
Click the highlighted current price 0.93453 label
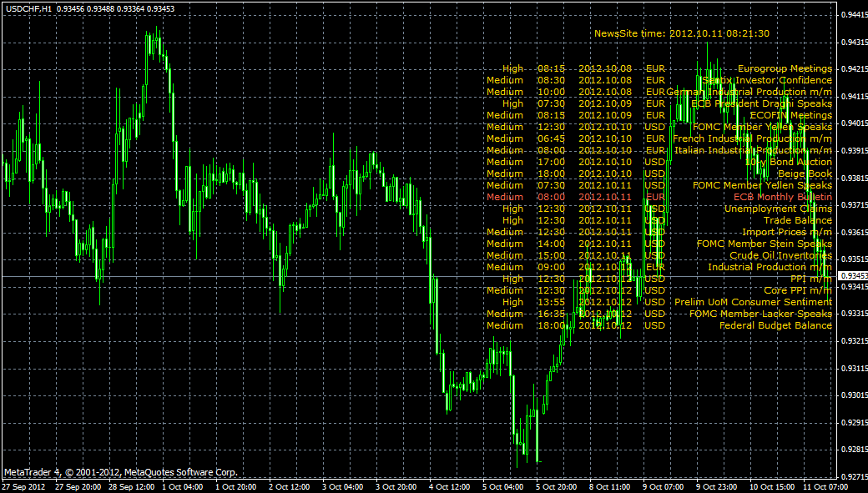(854, 275)
